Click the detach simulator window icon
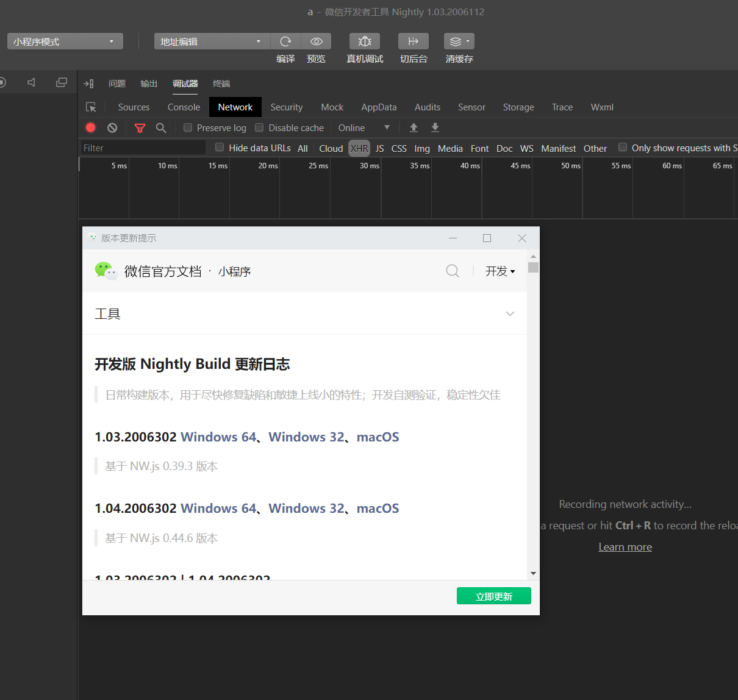Viewport: 738px width, 700px height. point(62,82)
